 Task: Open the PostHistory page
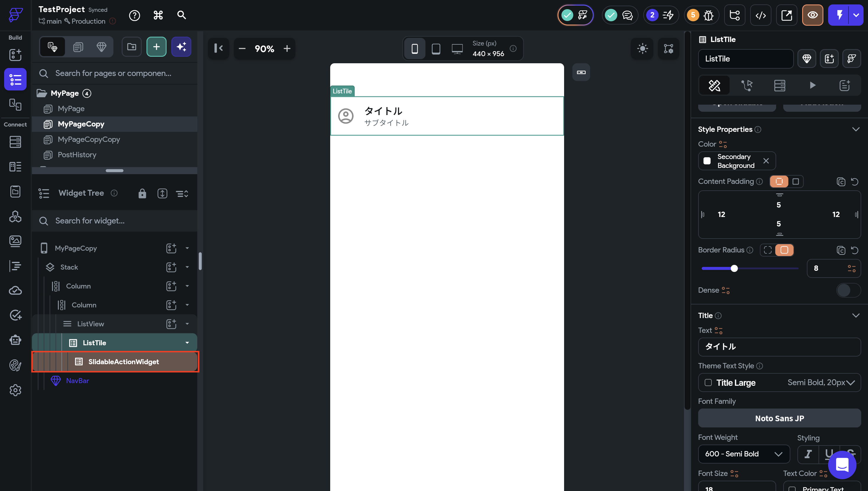(x=77, y=155)
